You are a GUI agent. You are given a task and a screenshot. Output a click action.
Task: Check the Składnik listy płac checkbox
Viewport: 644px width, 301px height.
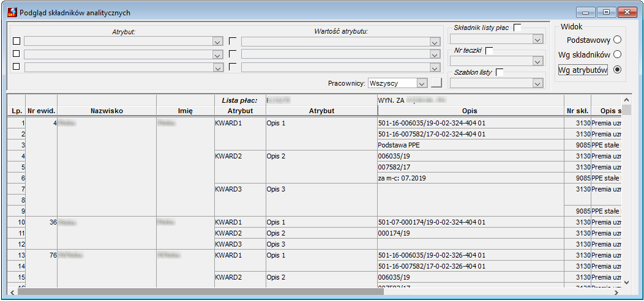517,28
